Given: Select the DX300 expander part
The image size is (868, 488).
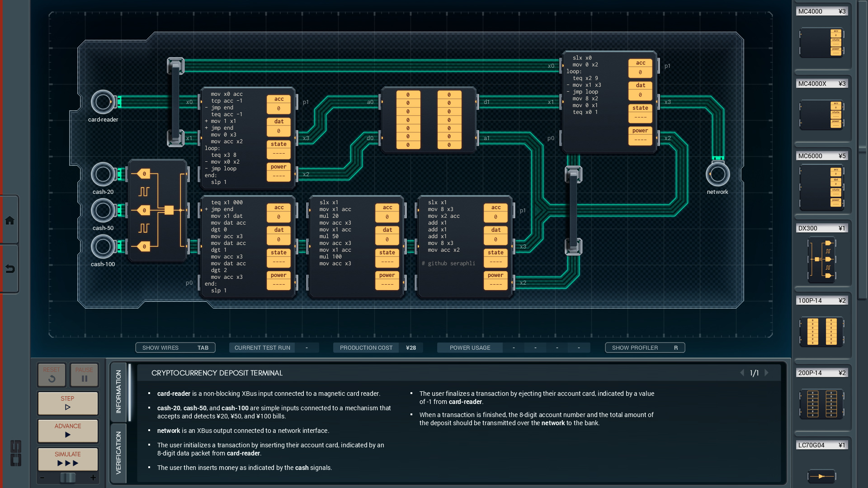Looking at the screenshot, I should [821, 259].
